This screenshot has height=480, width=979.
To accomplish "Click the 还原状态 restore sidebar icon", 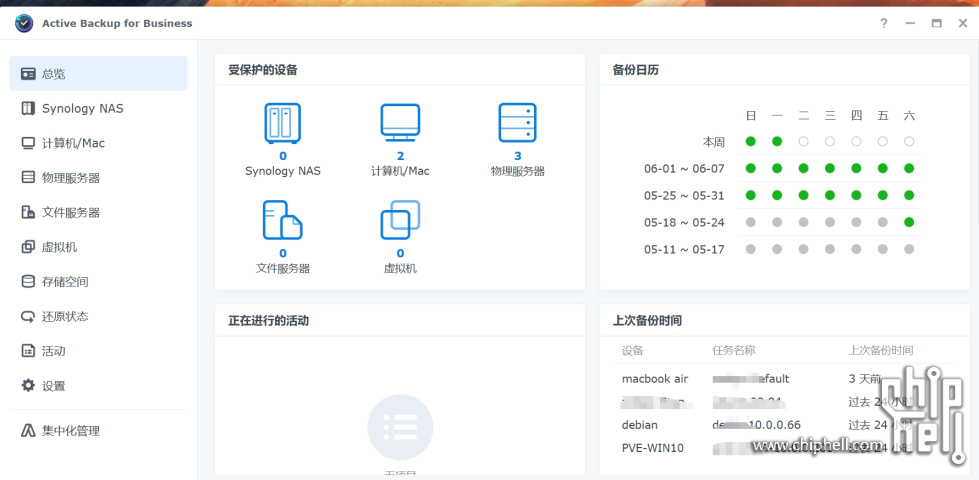I will (28, 316).
